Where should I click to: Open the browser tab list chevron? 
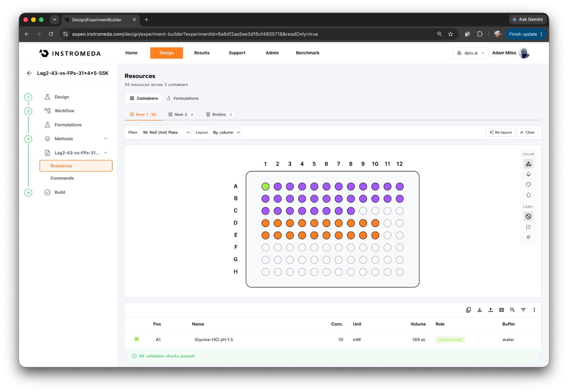55,20
